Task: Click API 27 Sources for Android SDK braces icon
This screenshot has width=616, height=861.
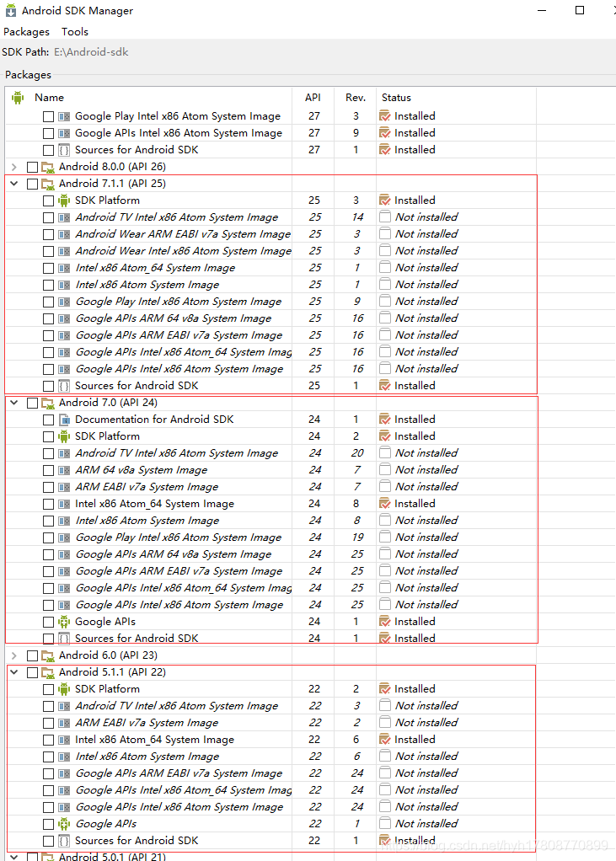Action: pyautogui.click(x=64, y=151)
